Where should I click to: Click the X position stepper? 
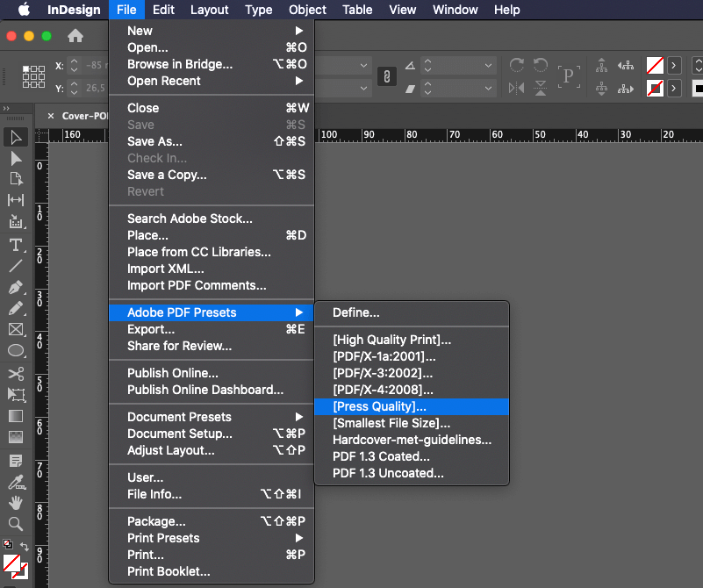coord(75,66)
